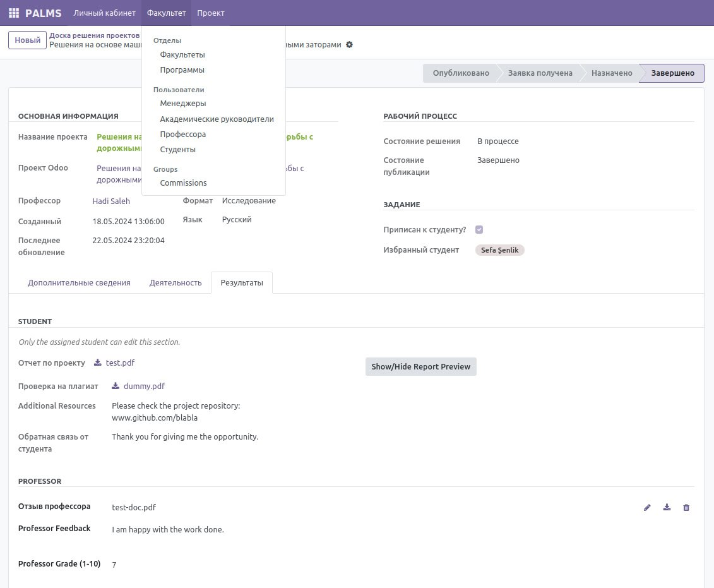Open the Факультет menu
714x588 pixels.
pos(166,13)
